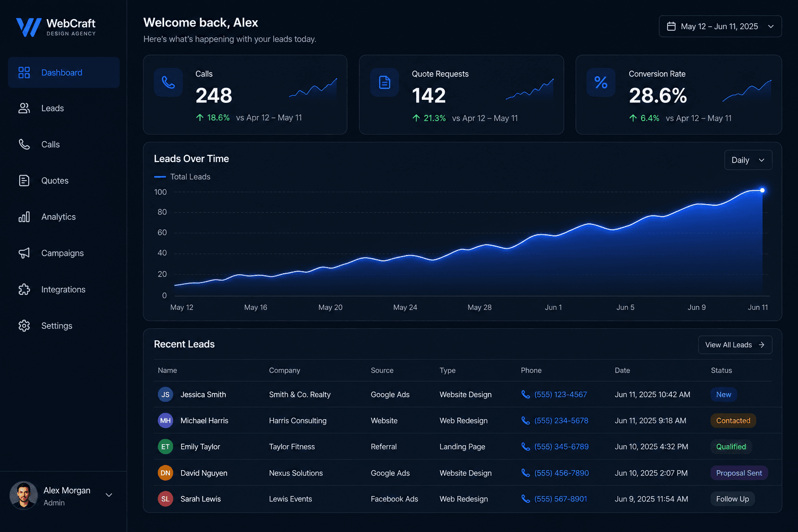
Task: Click the phone icon on Calls card
Action: 168,82
